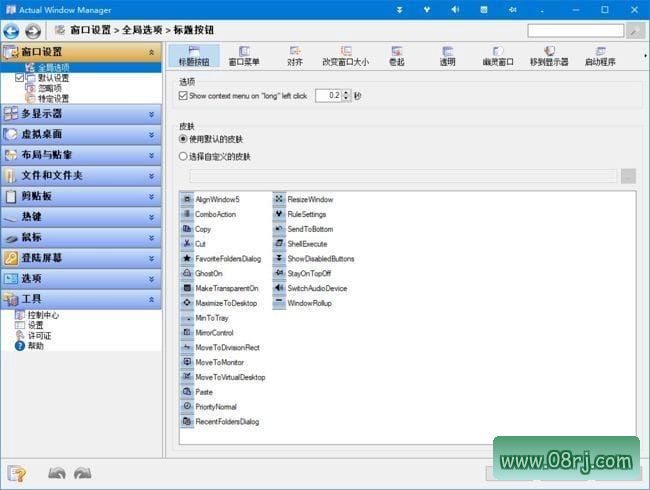The image size is (650, 490).
Task: Go forward with the grey arrow button
Action: pos(33,31)
